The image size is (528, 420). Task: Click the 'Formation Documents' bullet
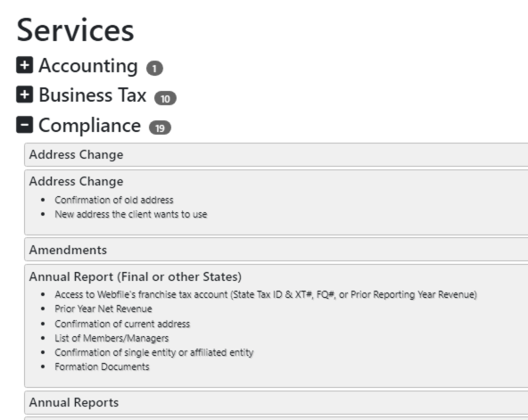pos(102,366)
